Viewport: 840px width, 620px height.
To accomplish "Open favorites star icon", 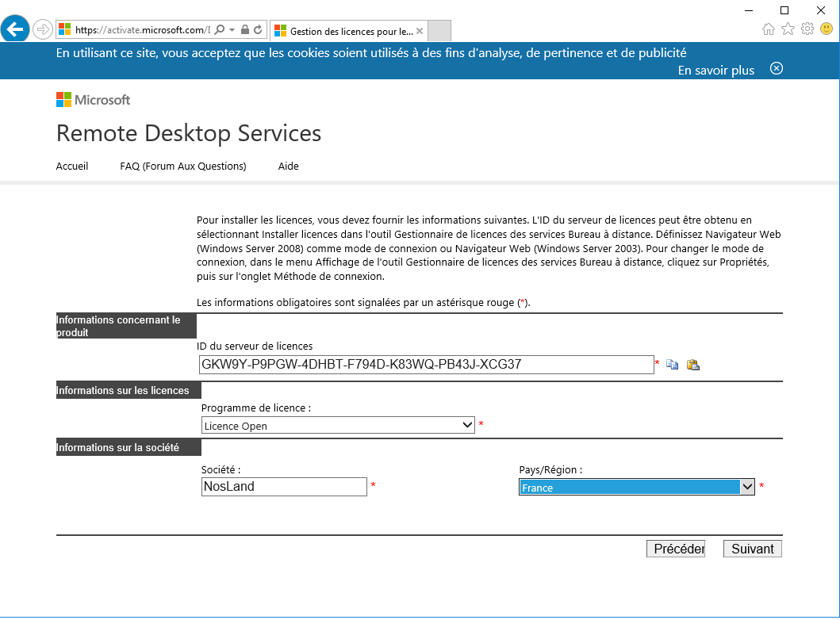I will click(788, 29).
